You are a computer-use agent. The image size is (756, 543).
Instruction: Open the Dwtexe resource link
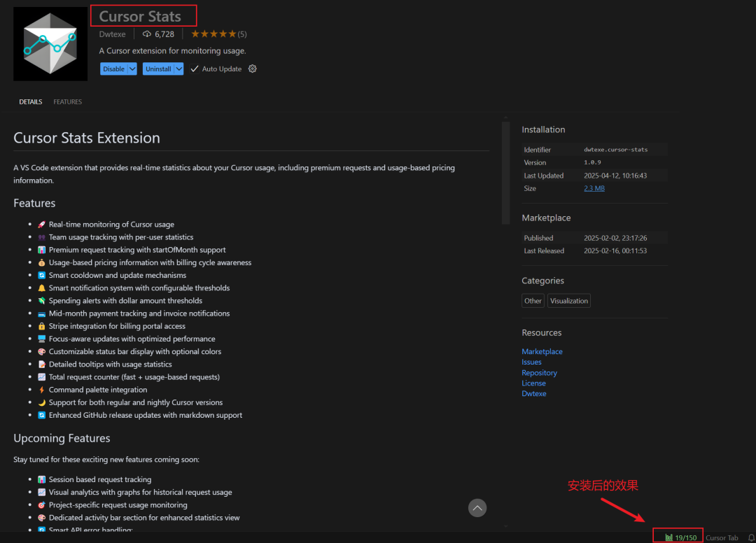(533, 394)
